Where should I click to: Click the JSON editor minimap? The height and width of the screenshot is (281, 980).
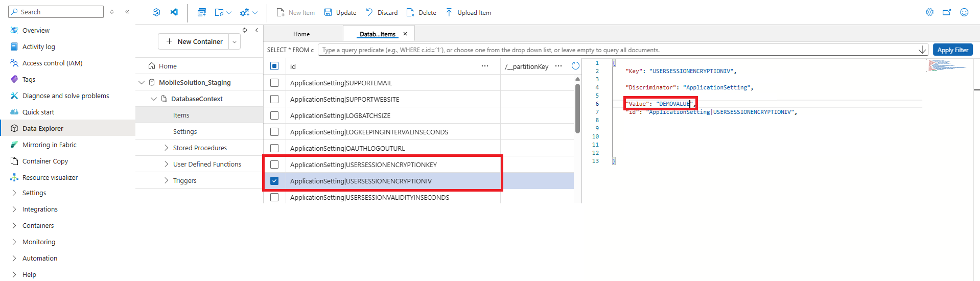click(x=947, y=65)
